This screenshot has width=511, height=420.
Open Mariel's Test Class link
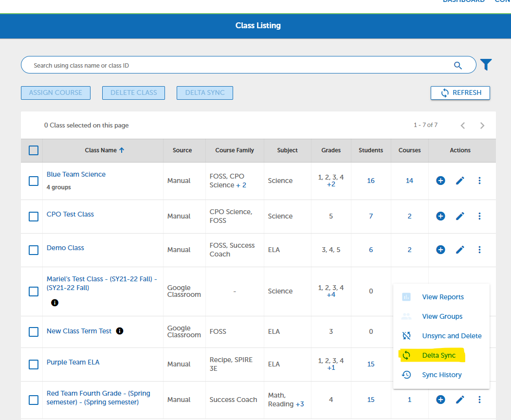tap(102, 283)
